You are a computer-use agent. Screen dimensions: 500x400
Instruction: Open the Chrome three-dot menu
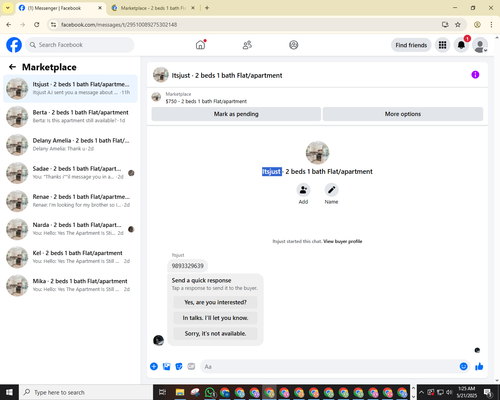491,25
